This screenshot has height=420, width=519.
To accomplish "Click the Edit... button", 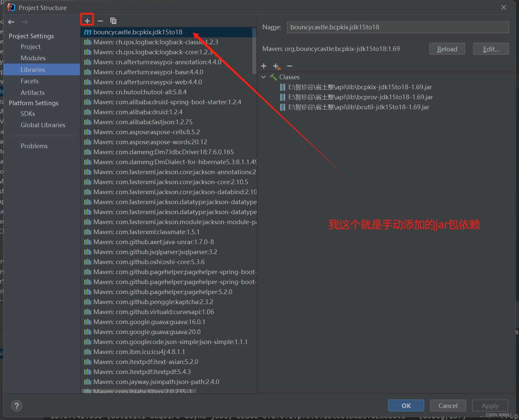I will coord(491,49).
